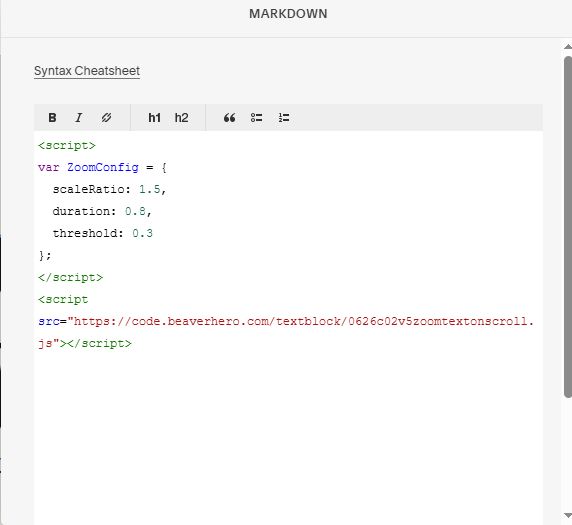Screen dimensions: 572x525
Task: Click the '};' closing brace line
Action: click(x=45, y=255)
